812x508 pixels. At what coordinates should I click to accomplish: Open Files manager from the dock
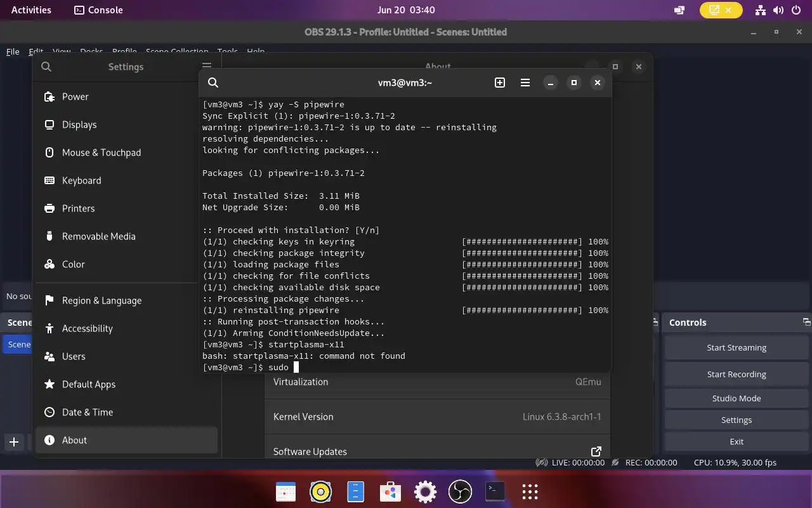point(356,491)
